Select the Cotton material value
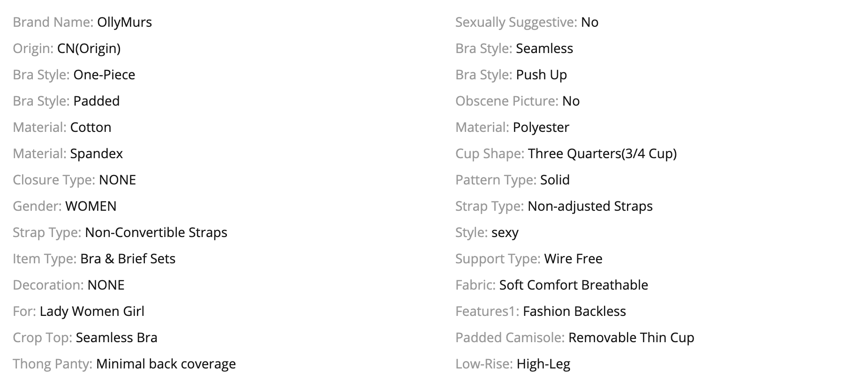The width and height of the screenshot is (868, 391). 91,128
